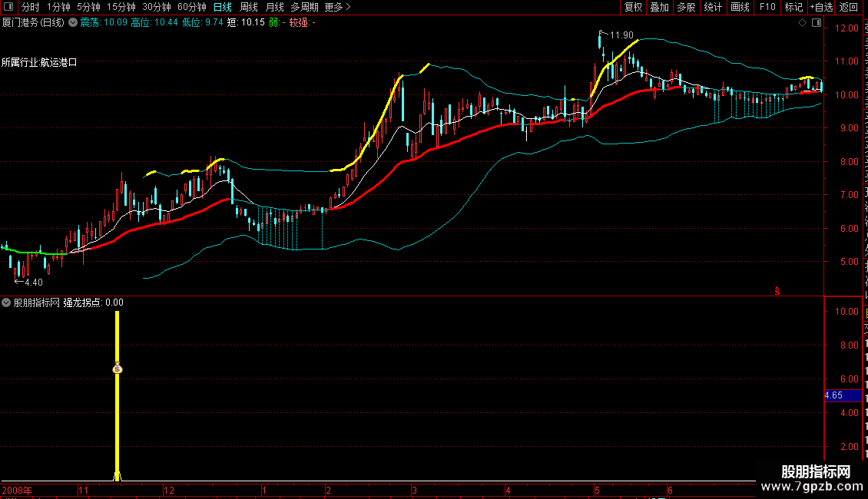Viewport: 868px width, 499px height.
Task: Open 多周期 multi-period view
Action: 304,7
